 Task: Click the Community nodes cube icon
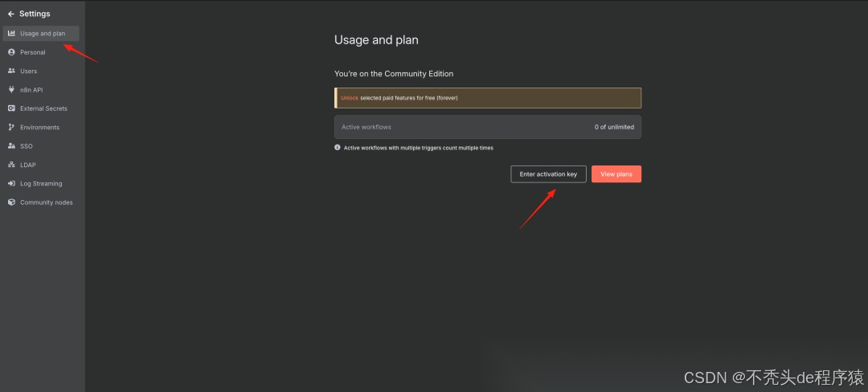(x=11, y=202)
